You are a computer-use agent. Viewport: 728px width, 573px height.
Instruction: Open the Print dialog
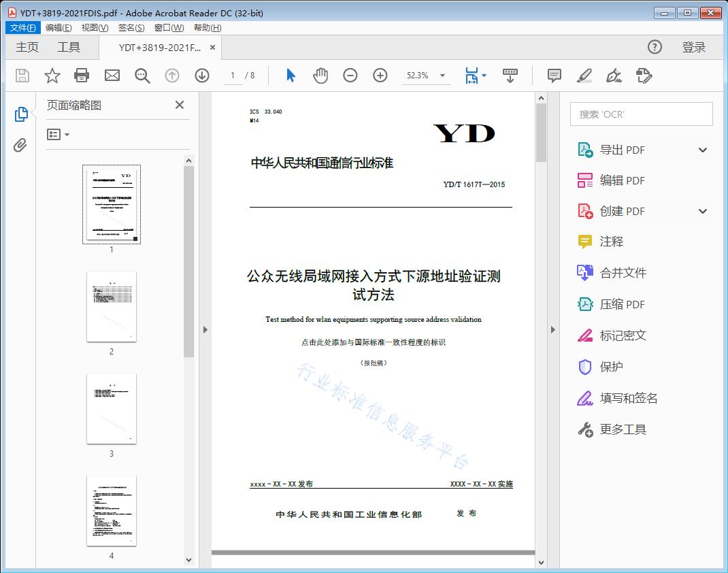[82, 76]
